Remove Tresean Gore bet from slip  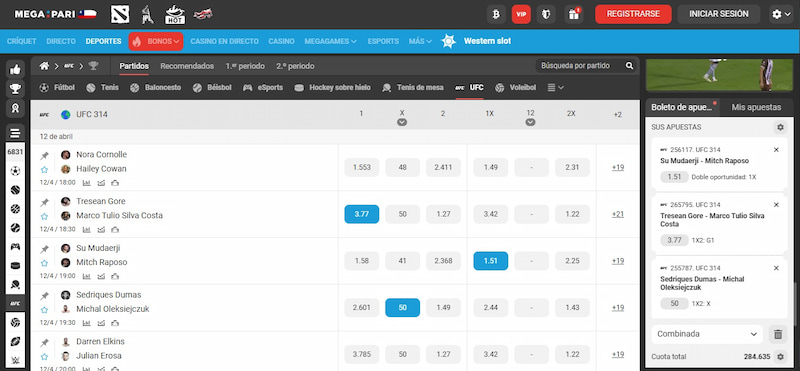pos(776,205)
